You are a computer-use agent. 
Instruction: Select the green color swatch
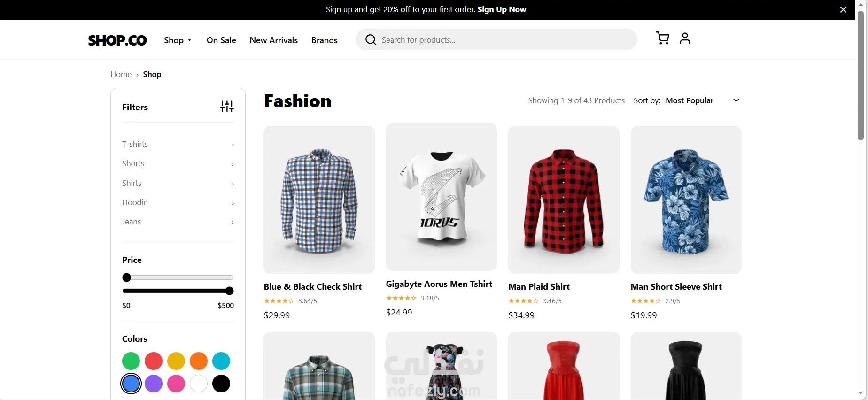click(x=131, y=361)
